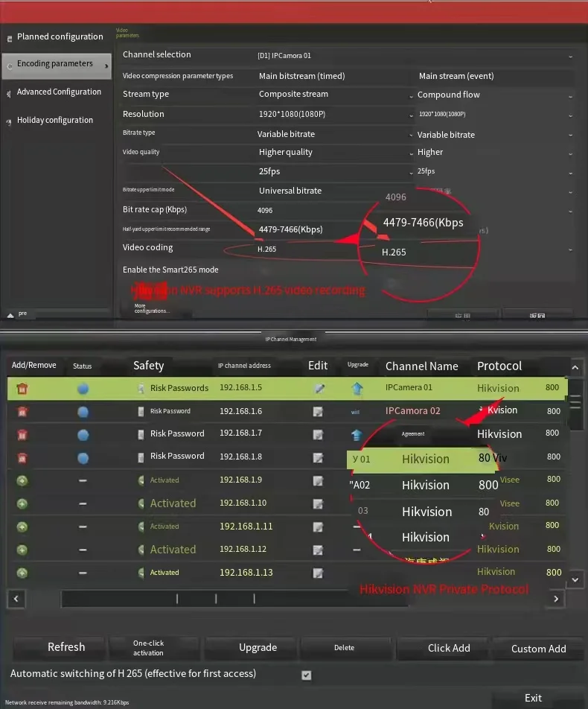Viewport: 588px width, 709px height.
Task: Select Main bitstream (timed) column
Action: click(x=302, y=76)
